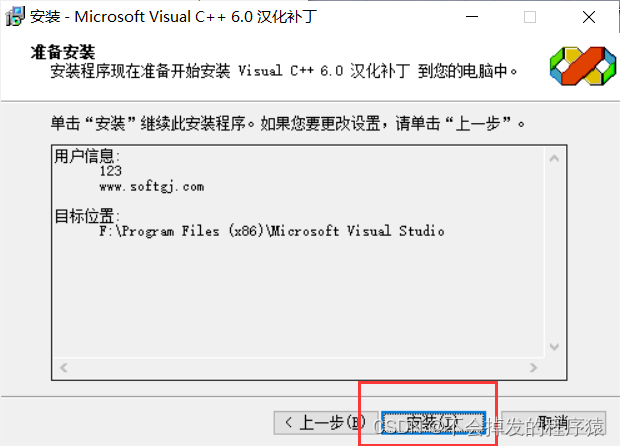The image size is (620, 446).
Task: Click the summary box scroll up arrow
Action: [554, 159]
